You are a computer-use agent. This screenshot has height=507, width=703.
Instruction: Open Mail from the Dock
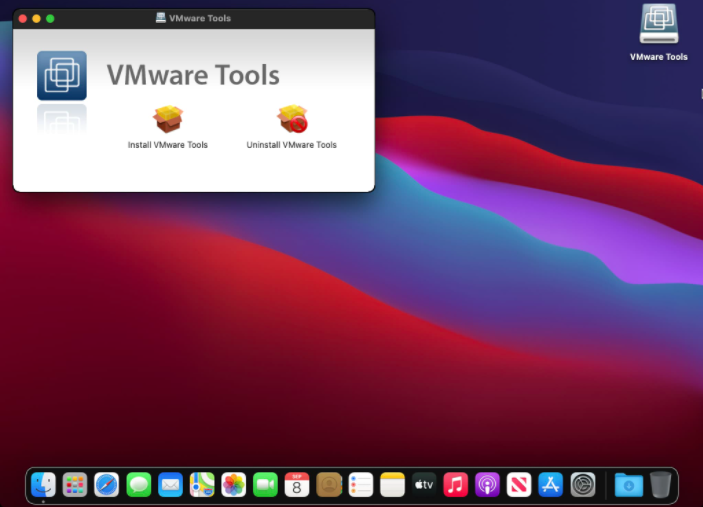(170, 485)
